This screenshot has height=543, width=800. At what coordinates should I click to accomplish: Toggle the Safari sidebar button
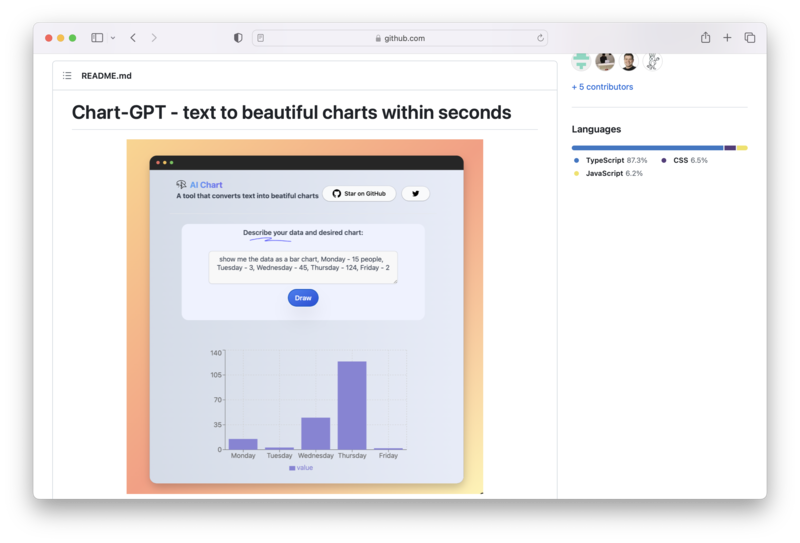click(x=97, y=38)
